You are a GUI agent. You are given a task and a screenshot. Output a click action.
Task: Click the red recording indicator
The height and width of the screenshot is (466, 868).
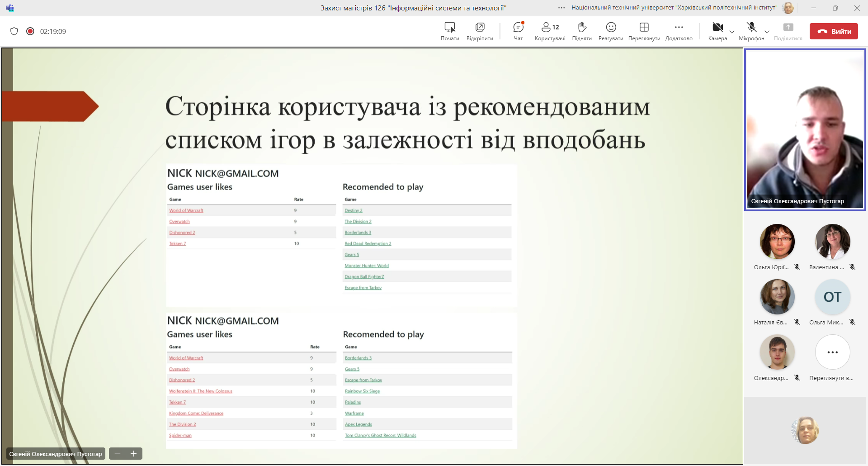(30, 31)
